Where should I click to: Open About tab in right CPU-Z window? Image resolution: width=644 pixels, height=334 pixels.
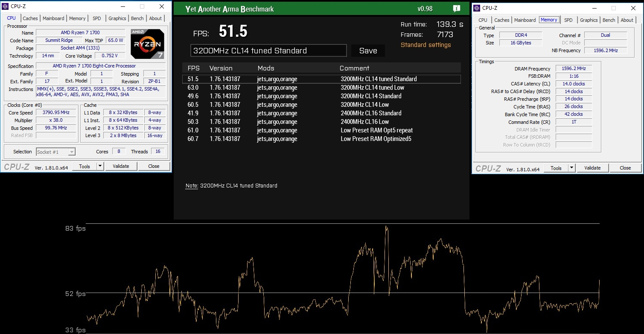(627, 20)
